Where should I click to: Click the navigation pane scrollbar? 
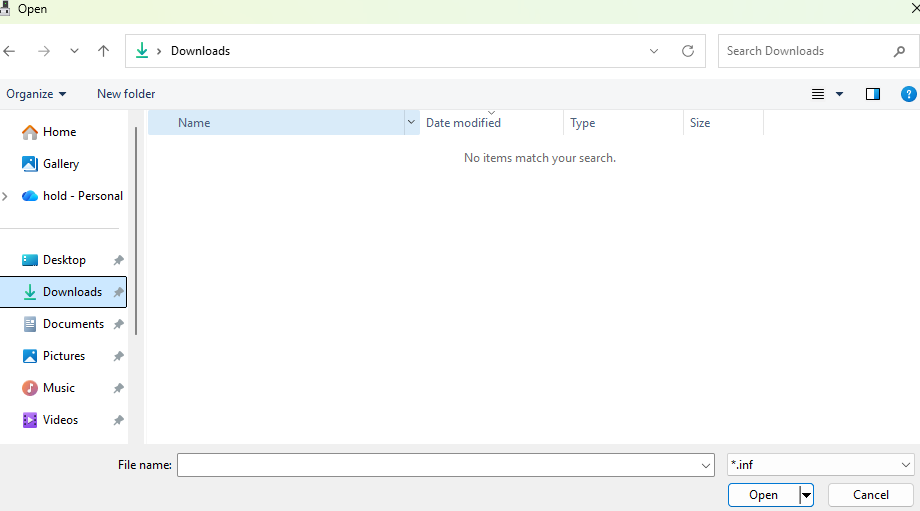(x=136, y=231)
